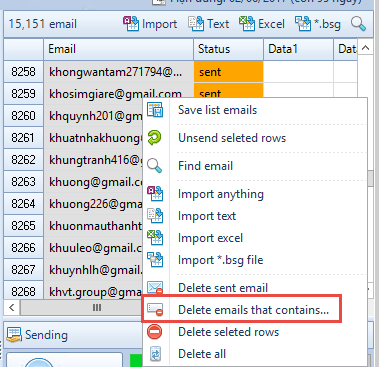The height and width of the screenshot is (367, 379).
Task: Click email cell starting khvt.group
Action: pos(93,290)
